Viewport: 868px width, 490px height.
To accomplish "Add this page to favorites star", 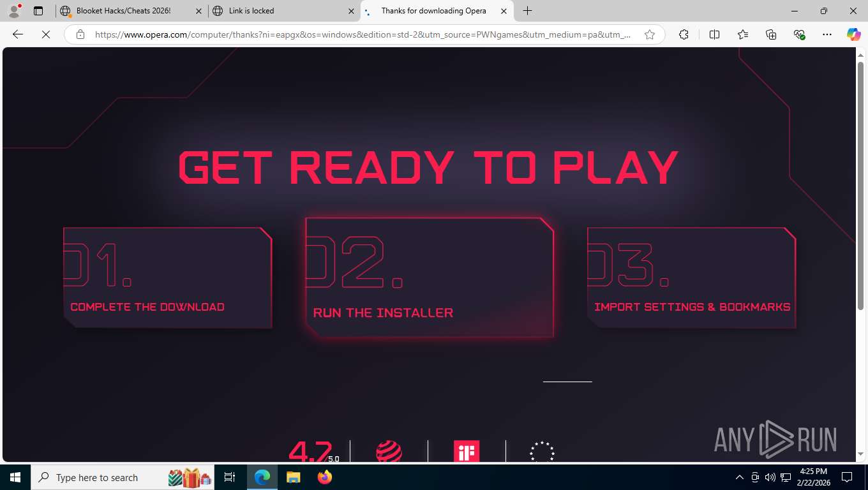I will 650,34.
